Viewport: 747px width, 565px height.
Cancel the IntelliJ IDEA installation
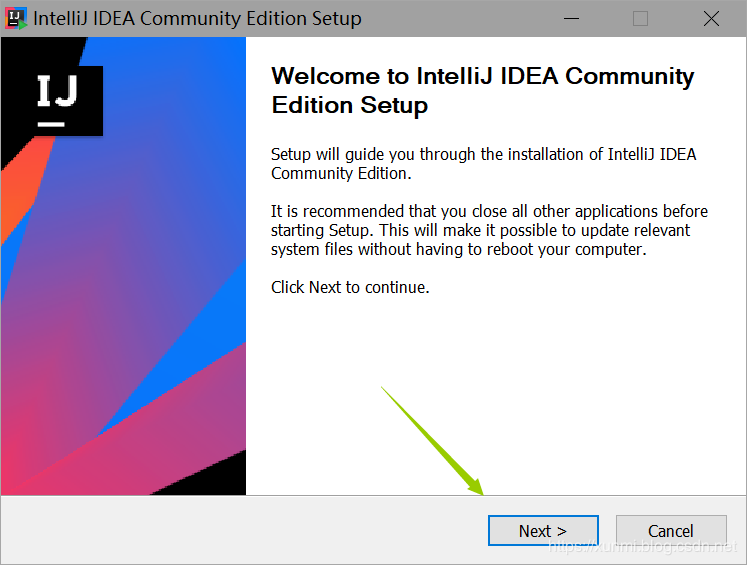click(x=670, y=531)
